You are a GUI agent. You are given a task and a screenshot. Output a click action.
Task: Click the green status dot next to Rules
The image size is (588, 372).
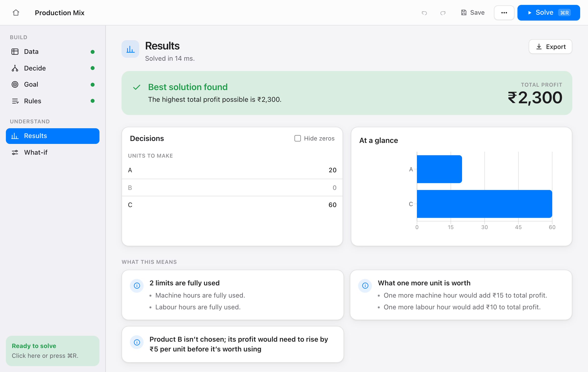point(93,101)
